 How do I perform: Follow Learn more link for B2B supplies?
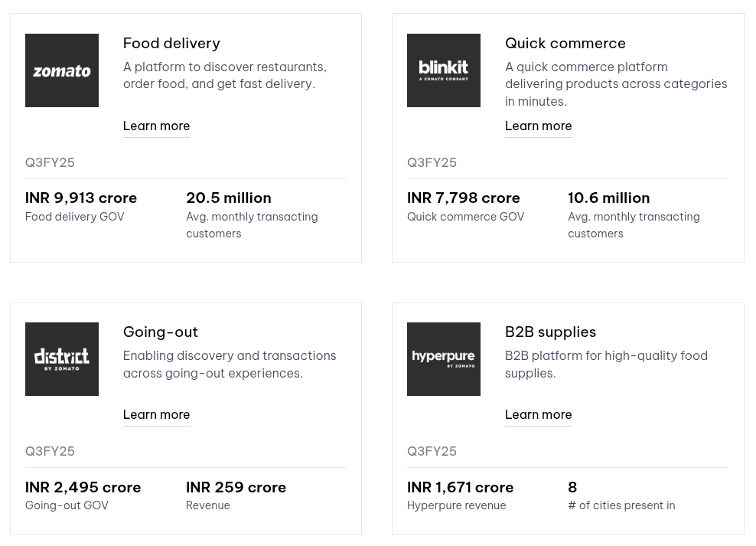point(538,415)
